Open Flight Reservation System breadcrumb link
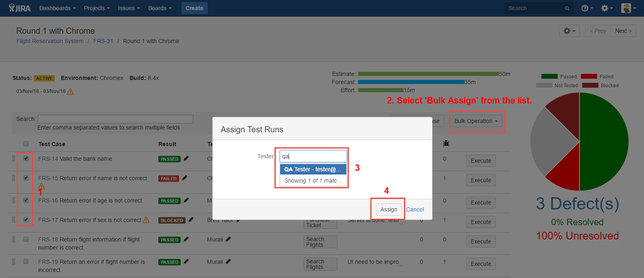Viewport: 644px width, 278px height. (x=50, y=41)
